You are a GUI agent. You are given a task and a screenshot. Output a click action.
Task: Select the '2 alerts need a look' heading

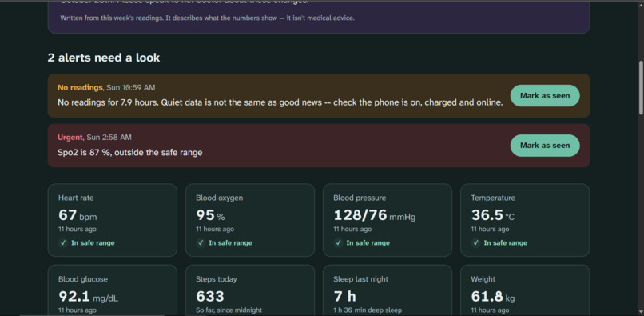click(104, 58)
